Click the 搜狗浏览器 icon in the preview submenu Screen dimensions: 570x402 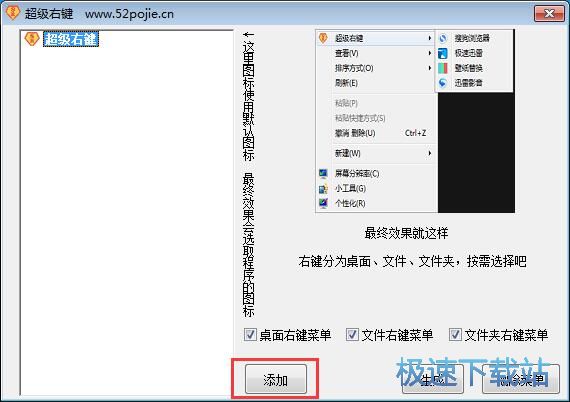pos(442,38)
